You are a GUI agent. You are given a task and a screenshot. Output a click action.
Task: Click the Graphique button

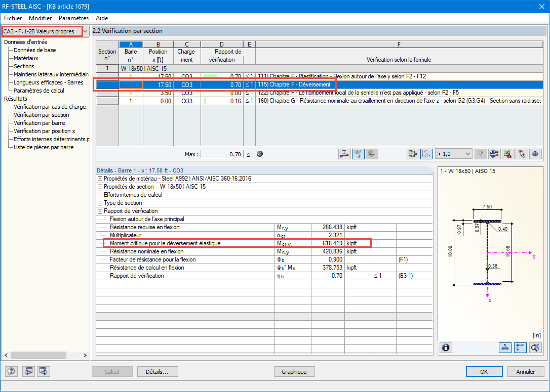click(294, 372)
